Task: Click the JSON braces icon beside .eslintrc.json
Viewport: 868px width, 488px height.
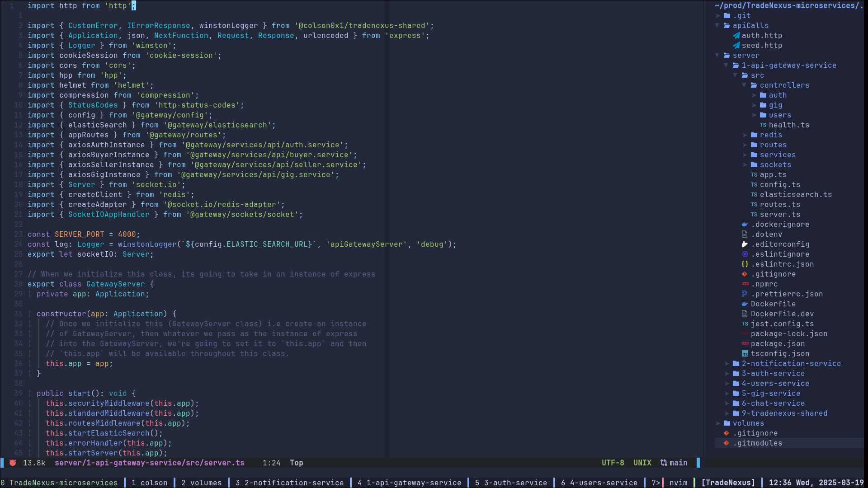Action: coord(745,264)
